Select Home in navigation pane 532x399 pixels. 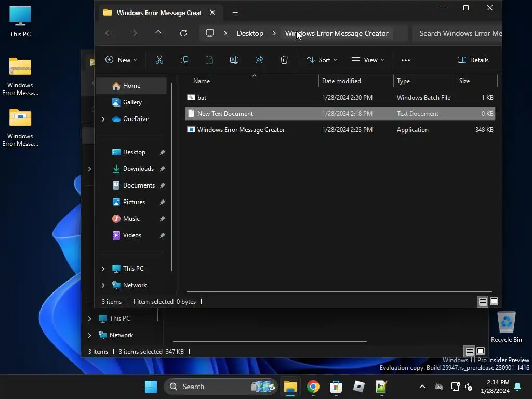pos(131,86)
